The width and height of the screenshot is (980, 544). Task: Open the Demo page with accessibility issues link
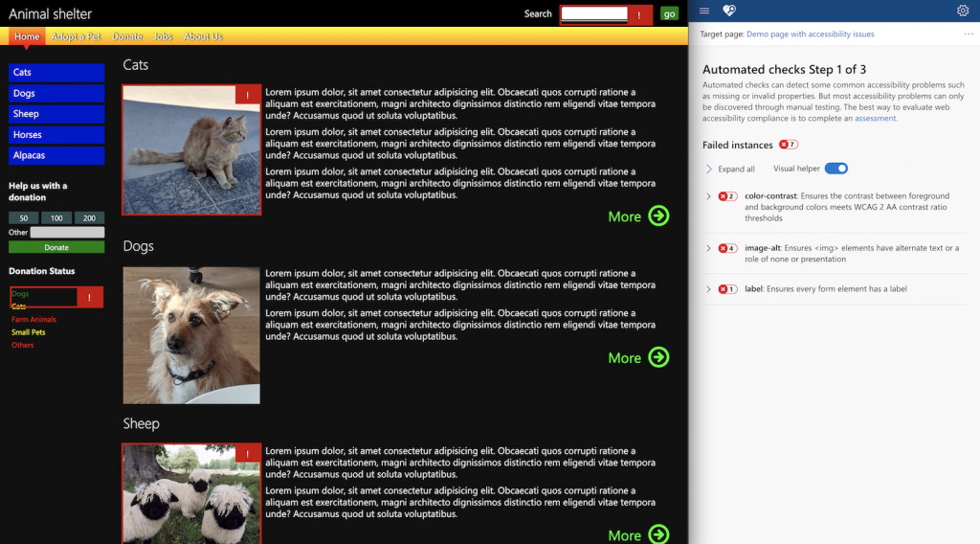pyautogui.click(x=810, y=34)
